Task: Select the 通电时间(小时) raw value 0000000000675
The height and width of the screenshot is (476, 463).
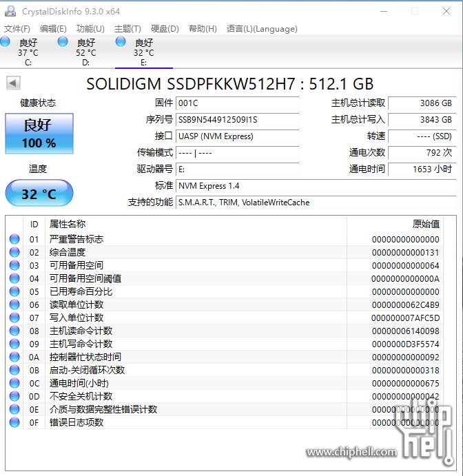Action: pyautogui.click(x=406, y=384)
